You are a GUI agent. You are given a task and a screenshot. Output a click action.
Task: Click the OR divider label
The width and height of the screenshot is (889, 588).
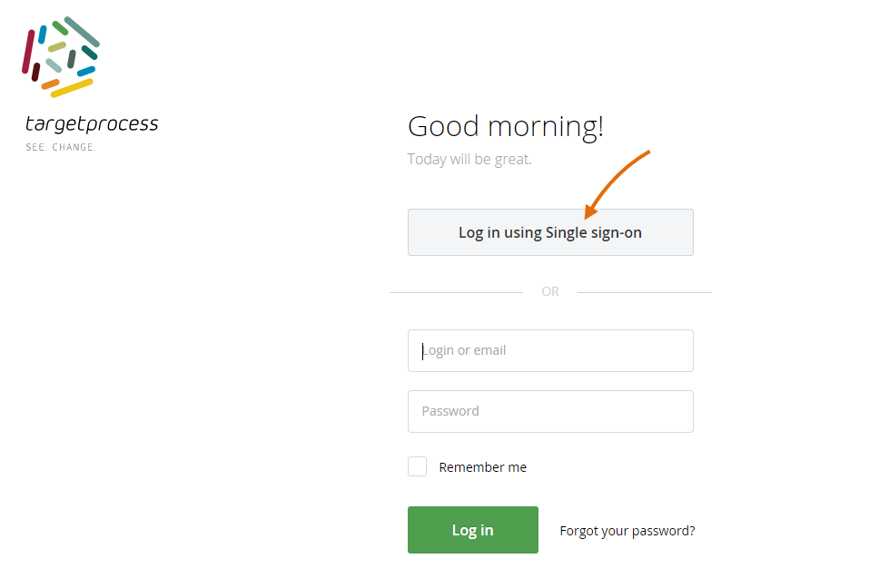550,291
